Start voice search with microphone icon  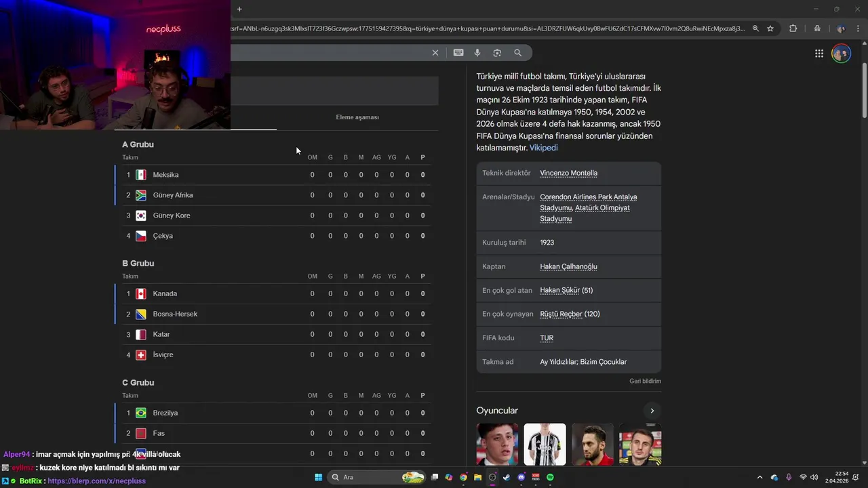coord(477,53)
